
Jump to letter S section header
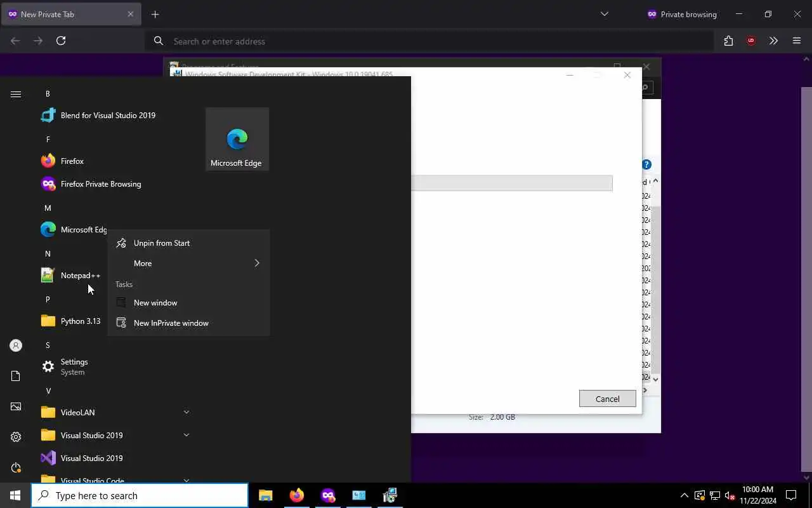point(48,345)
